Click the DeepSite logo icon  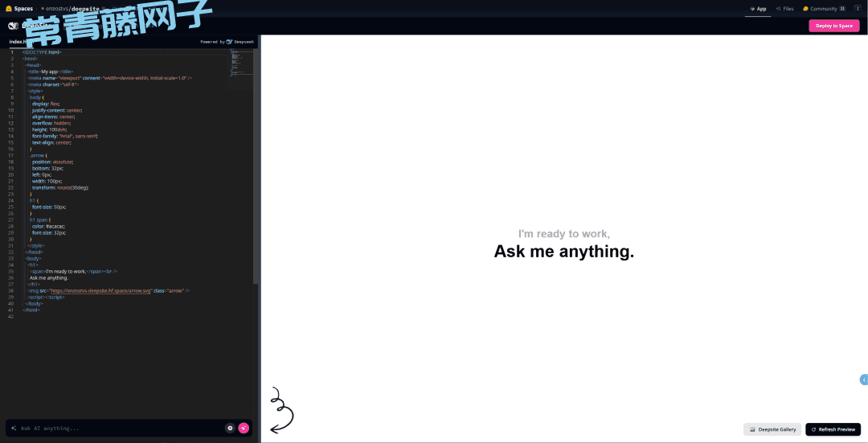(x=14, y=26)
